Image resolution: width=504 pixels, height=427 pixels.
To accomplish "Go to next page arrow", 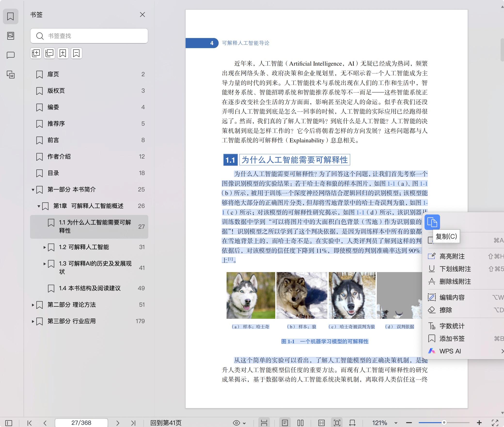I will 118,423.
